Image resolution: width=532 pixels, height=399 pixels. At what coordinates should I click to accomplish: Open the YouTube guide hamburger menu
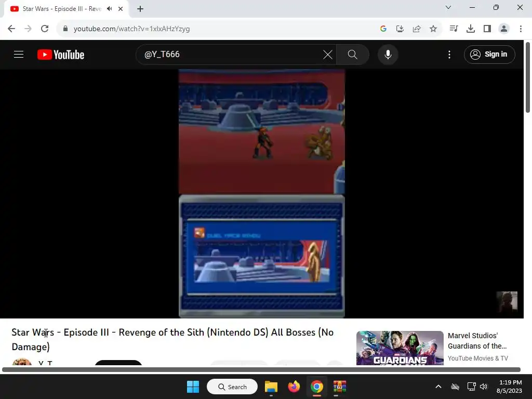19,54
